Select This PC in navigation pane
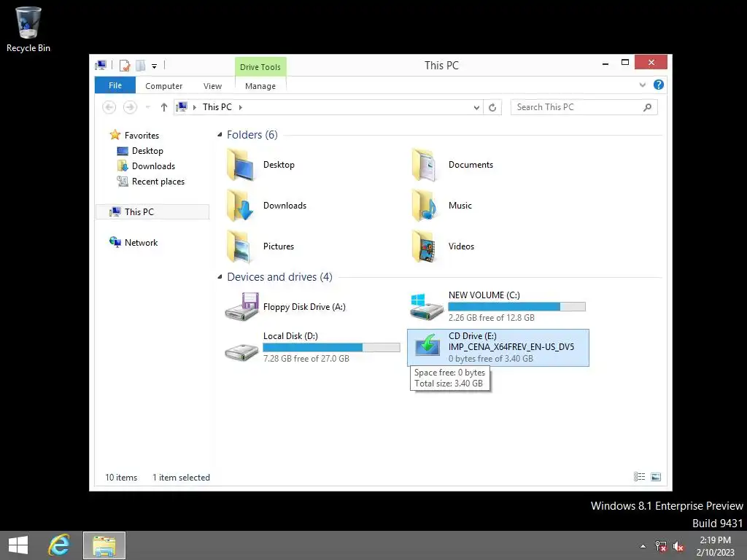Screen dimensions: 747x560 click(152, 212)
